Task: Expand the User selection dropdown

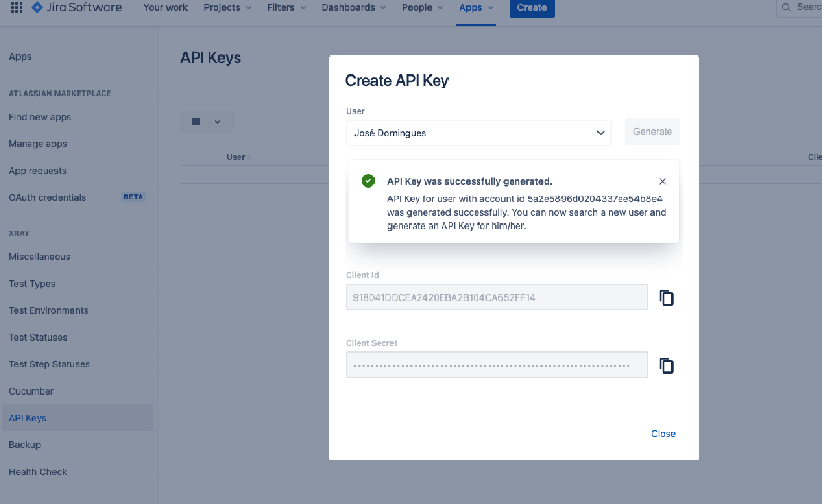Action: tap(600, 133)
